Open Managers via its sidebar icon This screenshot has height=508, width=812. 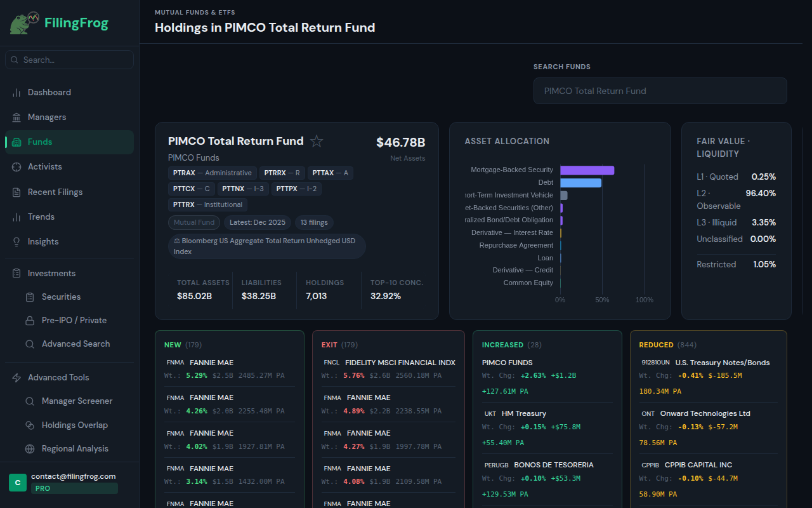click(16, 117)
